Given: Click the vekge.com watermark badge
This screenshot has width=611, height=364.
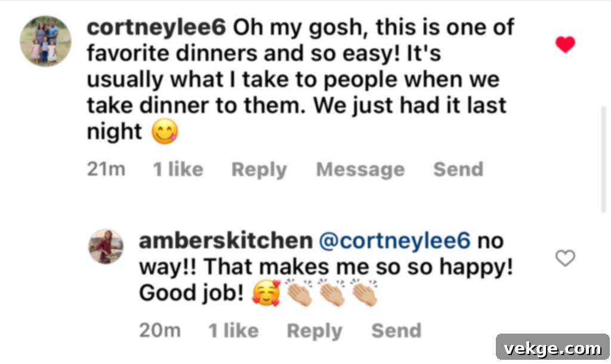Looking at the screenshot, I should tap(552, 347).
